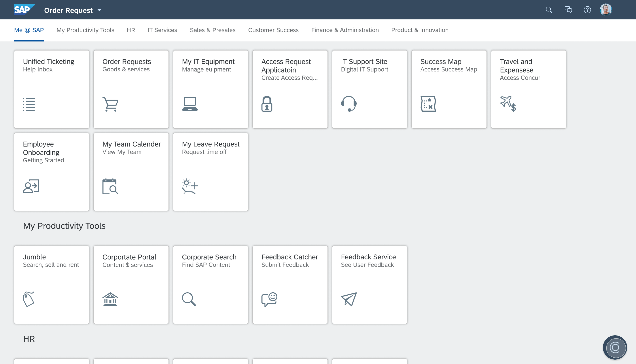Click the paper plane icon on Feedback Service
The image size is (636, 364).
(348, 299)
